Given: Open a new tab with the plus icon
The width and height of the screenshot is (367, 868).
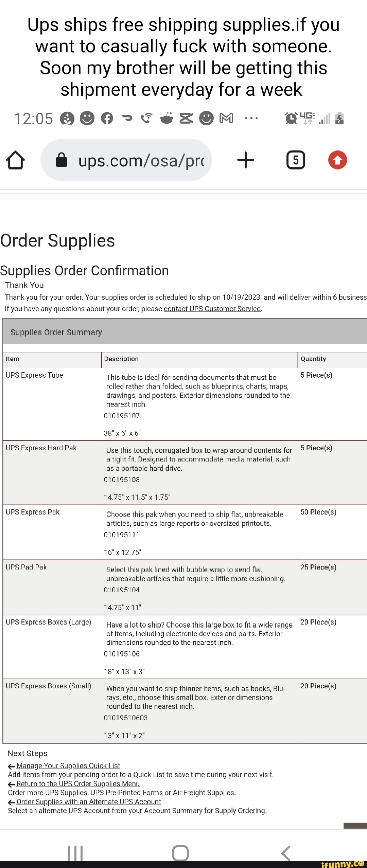Looking at the screenshot, I should [246, 160].
